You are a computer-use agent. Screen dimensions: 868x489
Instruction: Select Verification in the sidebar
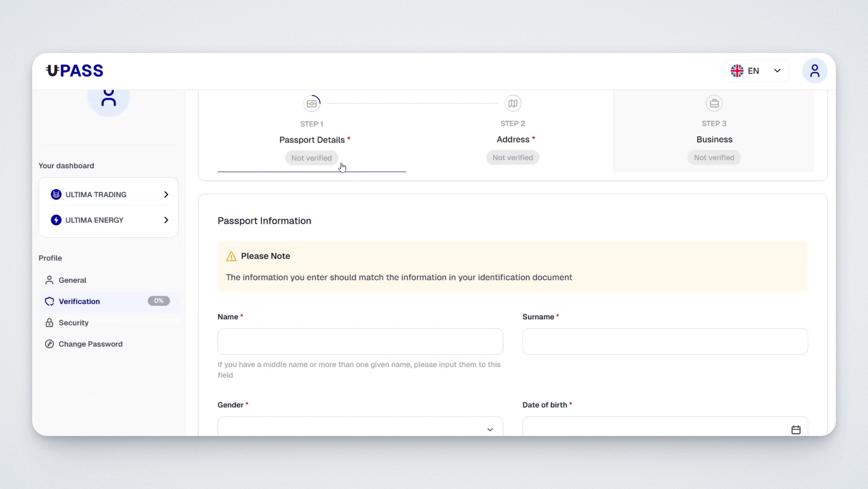(79, 301)
